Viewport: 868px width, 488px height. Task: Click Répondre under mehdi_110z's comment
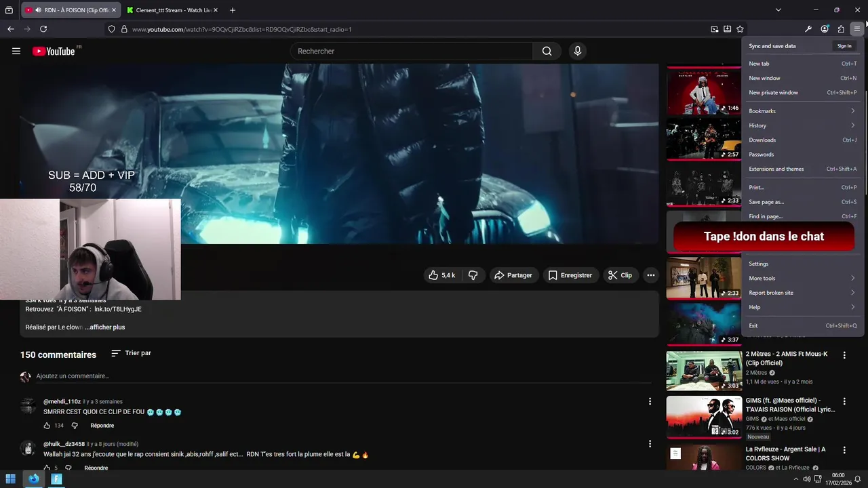point(102,426)
